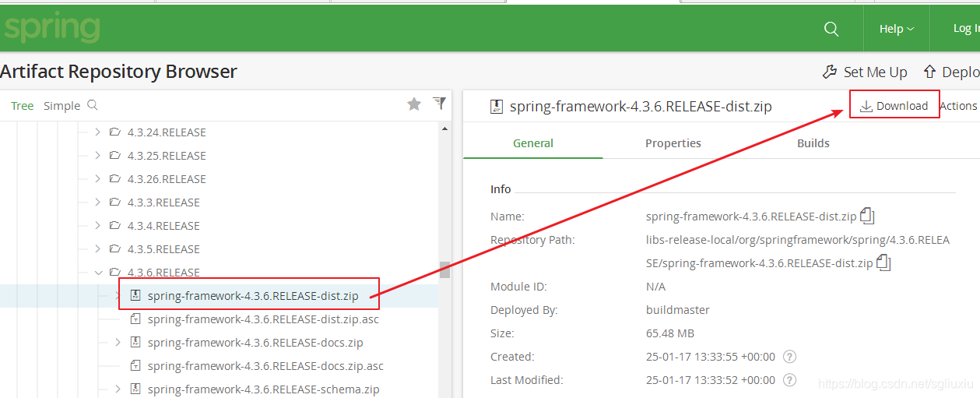The width and height of the screenshot is (980, 398).
Task: Click help icon next to Created date
Action: point(789,357)
